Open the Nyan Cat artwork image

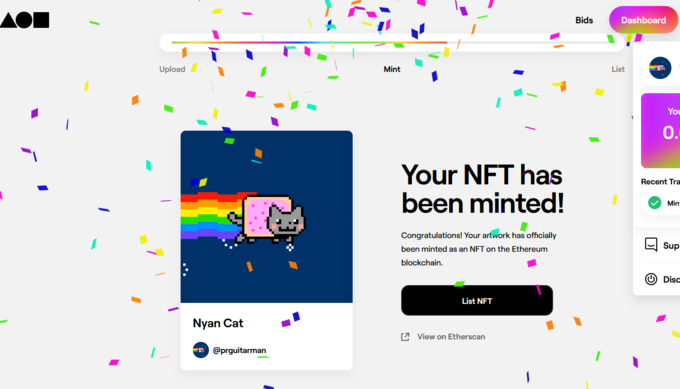tap(267, 217)
